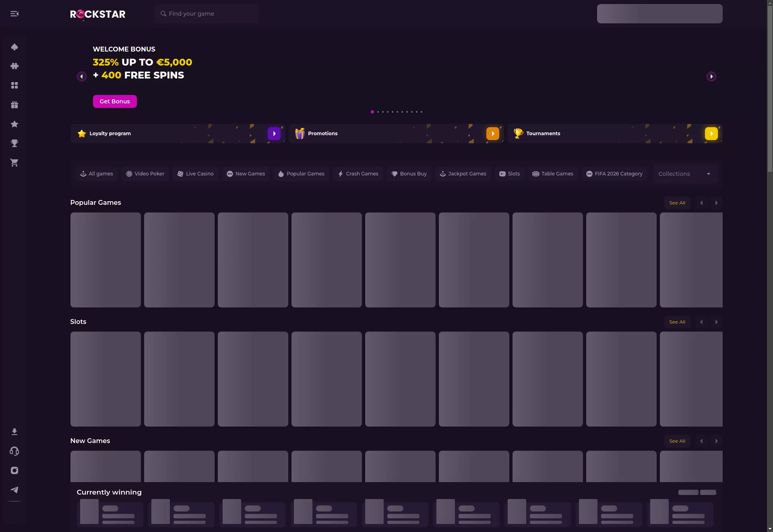Select the Video Poker category tab
Viewport: 773px width, 532px height.
145,174
